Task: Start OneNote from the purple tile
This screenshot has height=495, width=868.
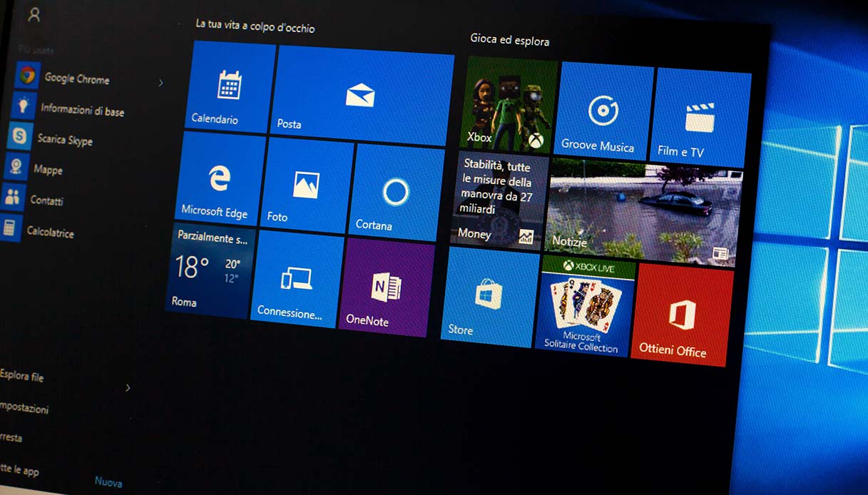Action: coord(385,289)
